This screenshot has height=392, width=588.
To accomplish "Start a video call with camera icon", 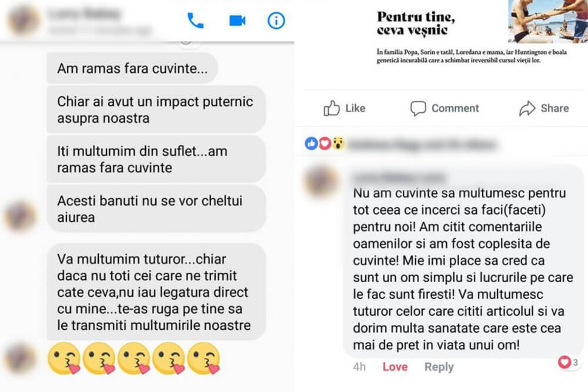I will (x=237, y=21).
